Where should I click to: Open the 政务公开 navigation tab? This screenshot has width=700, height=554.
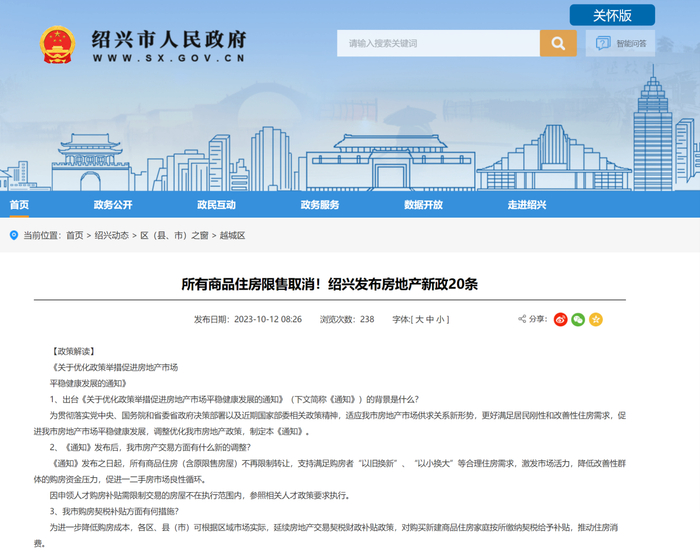tap(113, 205)
